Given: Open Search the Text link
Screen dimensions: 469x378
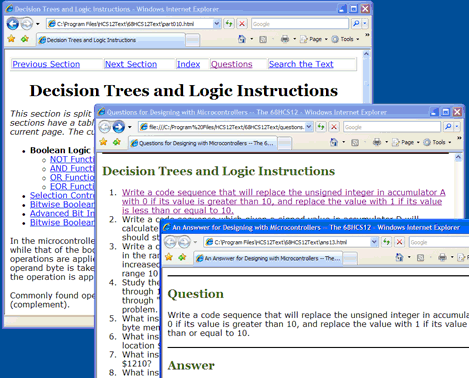Looking at the screenshot, I should point(301,64).
